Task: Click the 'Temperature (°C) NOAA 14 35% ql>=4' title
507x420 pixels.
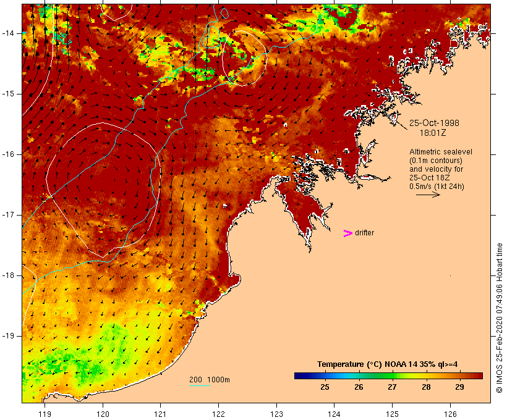Action: click(x=388, y=364)
